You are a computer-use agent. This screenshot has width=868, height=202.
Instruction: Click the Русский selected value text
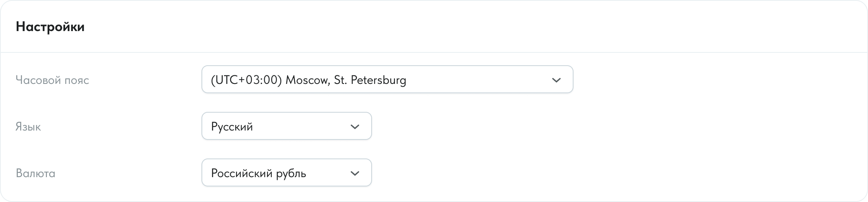232,127
